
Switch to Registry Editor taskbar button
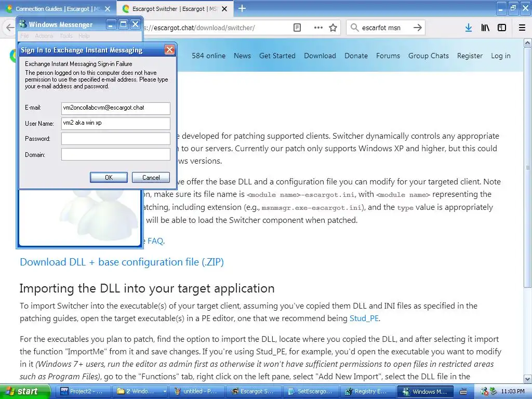tap(367, 391)
